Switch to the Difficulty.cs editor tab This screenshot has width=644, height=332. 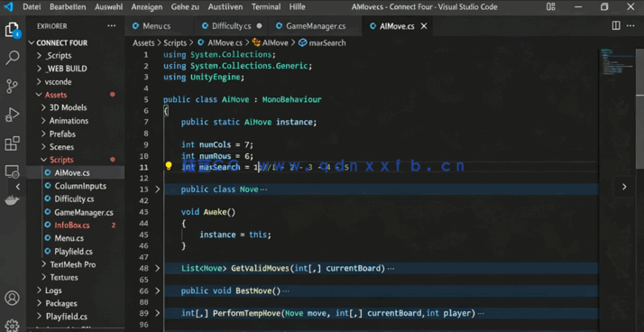click(230, 26)
